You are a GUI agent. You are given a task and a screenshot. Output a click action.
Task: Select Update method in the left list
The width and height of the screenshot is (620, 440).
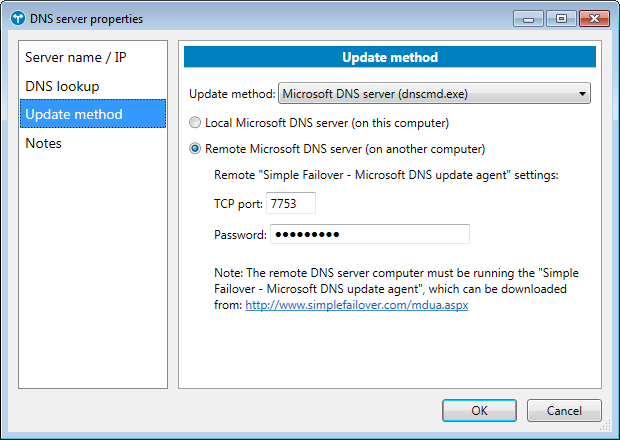[74, 114]
